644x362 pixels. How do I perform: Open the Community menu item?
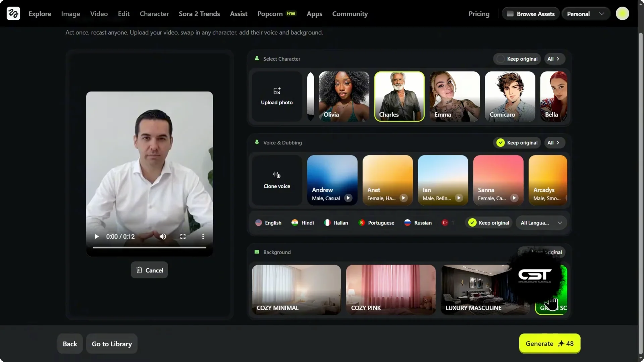(x=350, y=14)
